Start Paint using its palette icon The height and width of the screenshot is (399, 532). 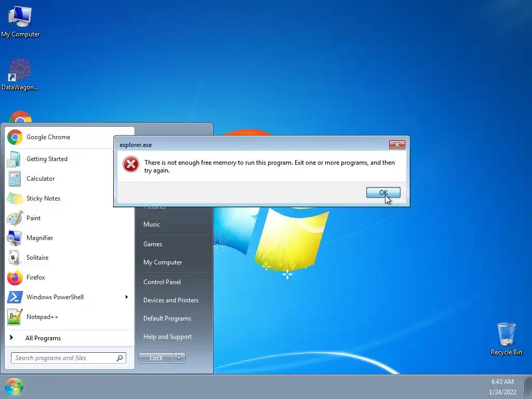click(x=15, y=218)
